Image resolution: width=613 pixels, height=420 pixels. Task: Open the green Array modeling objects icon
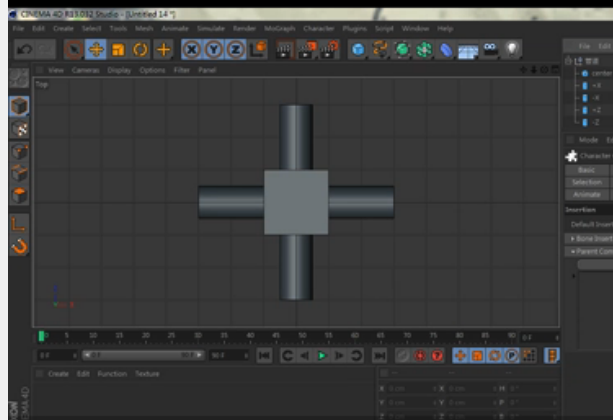click(424, 50)
